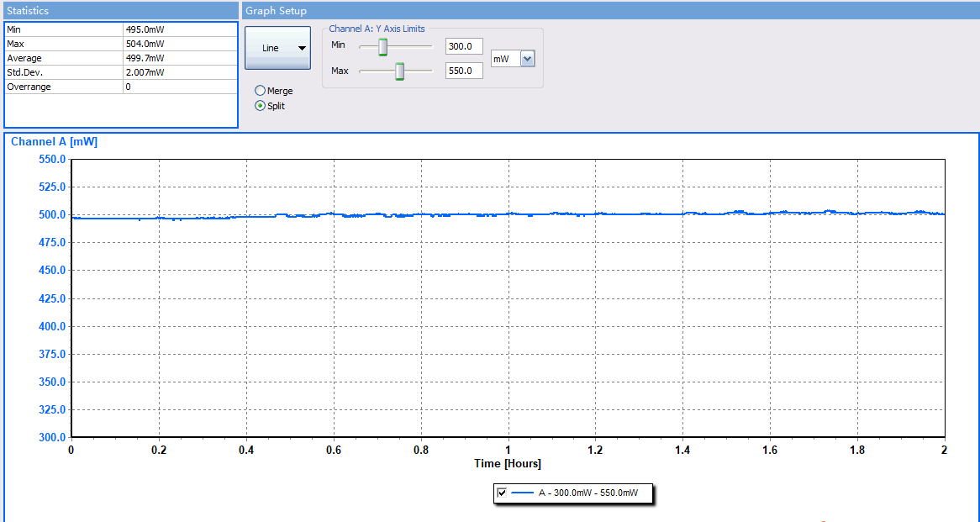
Task: Click the Max input field showing 550.0
Action: tap(464, 71)
